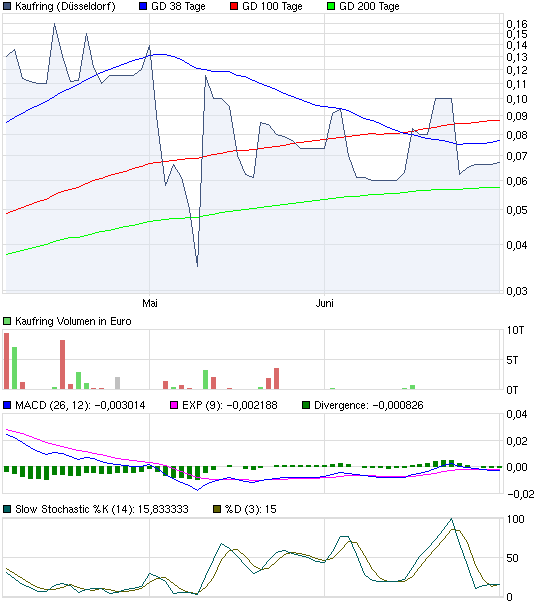Click the '0,10' price axis label
The image size is (545, 606).
click(x=517, y=99)
